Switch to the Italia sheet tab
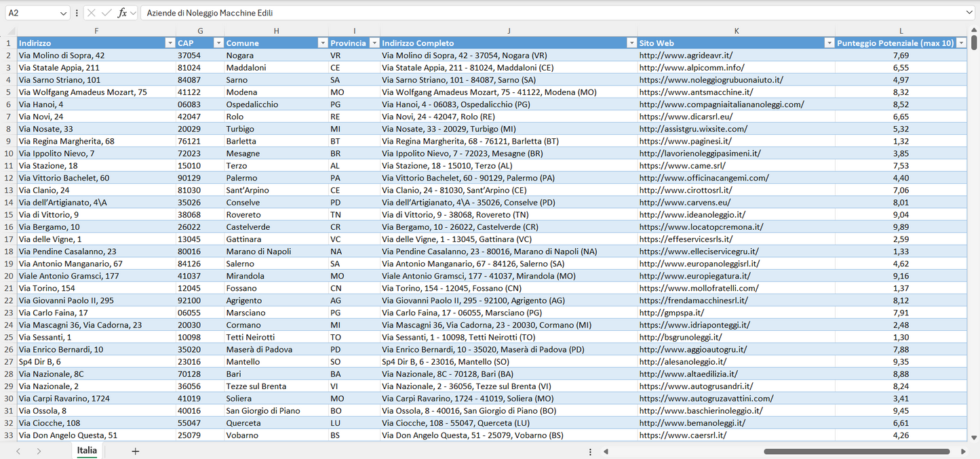The height and width of the screenshot is (459, 980). 87,450
